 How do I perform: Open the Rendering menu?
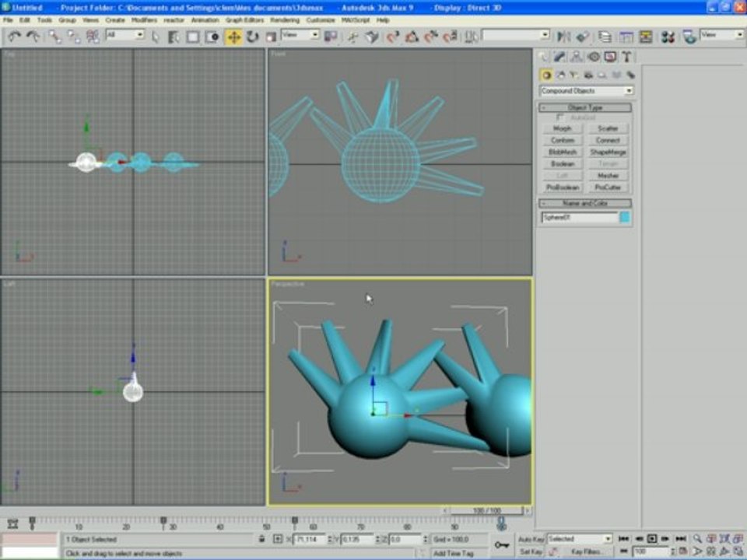[x=285, y=20]
